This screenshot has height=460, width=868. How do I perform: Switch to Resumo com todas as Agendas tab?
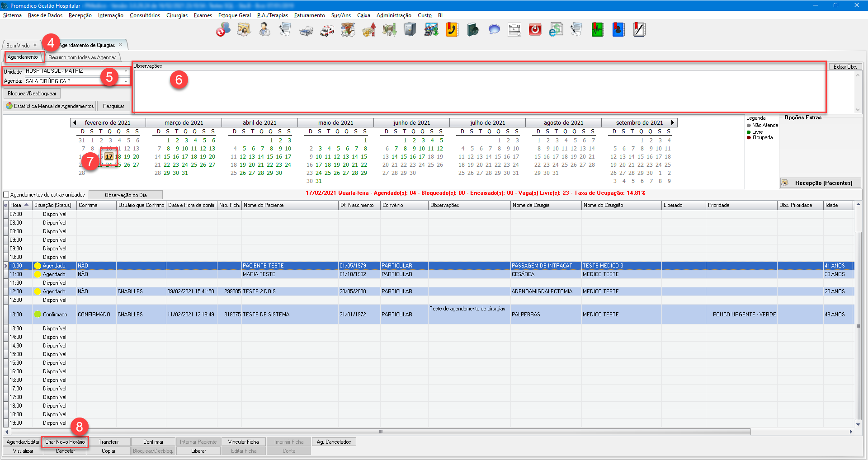click(82, 57)
